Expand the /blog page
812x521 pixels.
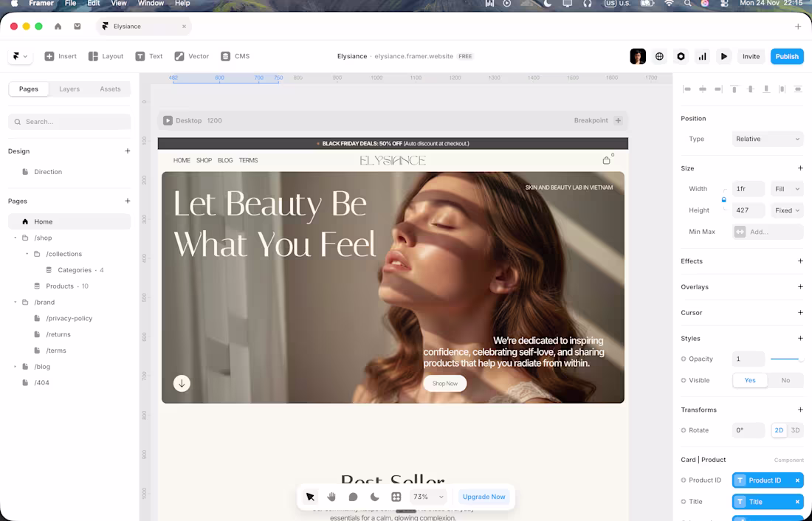point(15,367)
